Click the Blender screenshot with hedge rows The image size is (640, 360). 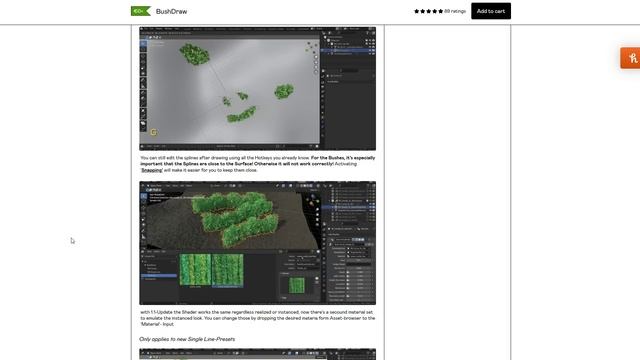click(x=258, y=243)
